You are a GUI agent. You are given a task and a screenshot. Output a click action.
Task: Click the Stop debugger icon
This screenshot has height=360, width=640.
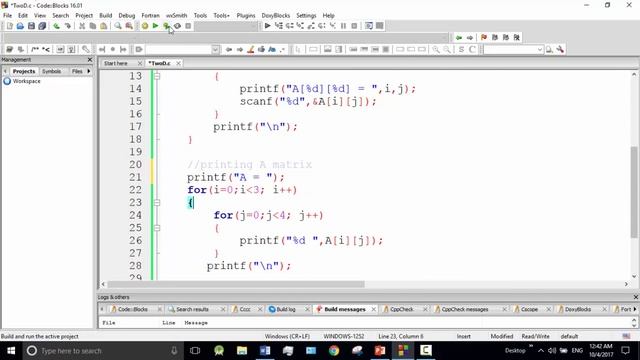(x=354, y=26)
